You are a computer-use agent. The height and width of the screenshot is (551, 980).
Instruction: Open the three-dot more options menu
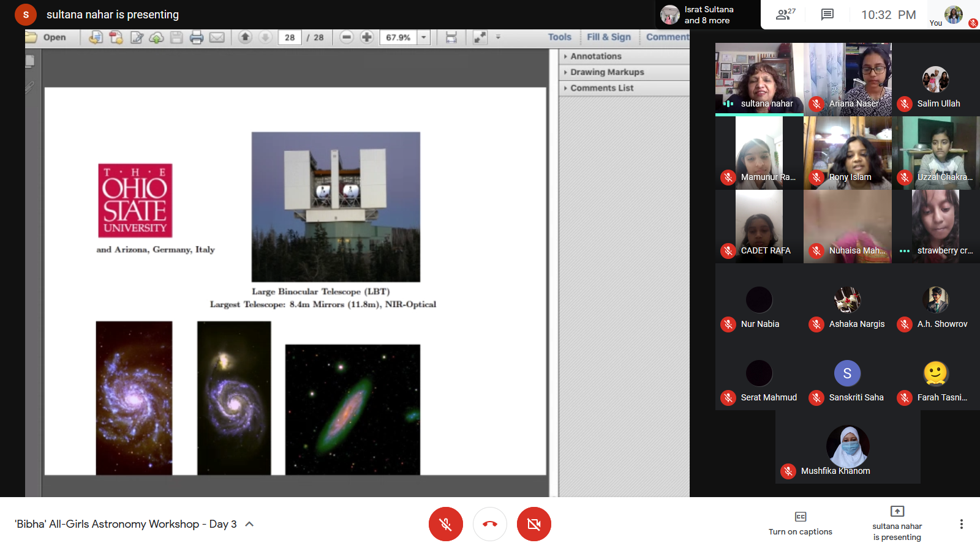click(961, 524)
